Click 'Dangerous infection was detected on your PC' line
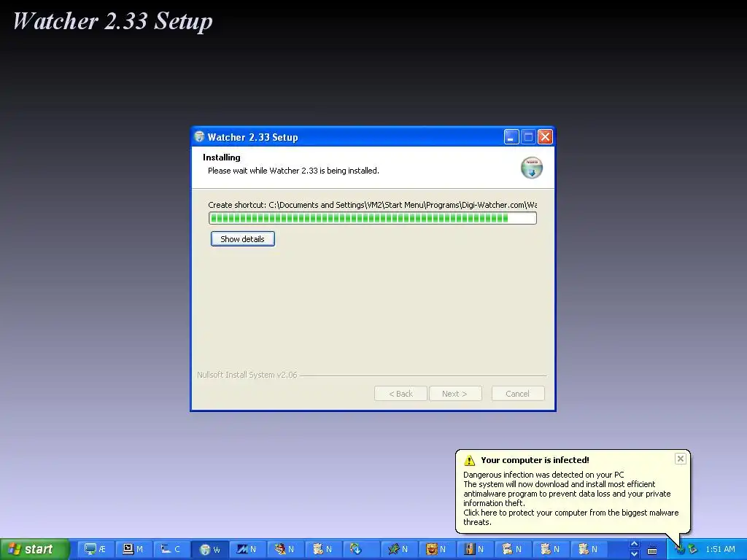747x560 pixels. click(x=543, y=474)
